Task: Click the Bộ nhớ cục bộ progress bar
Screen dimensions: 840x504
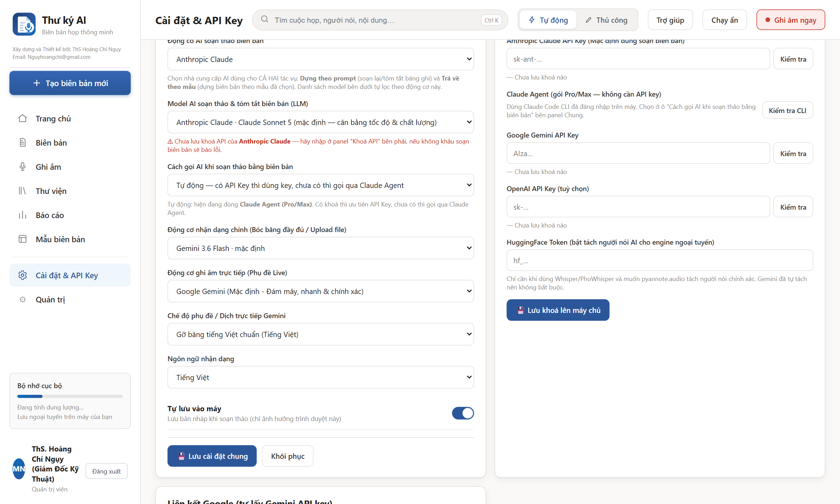Action: click(x=70, y=396)
